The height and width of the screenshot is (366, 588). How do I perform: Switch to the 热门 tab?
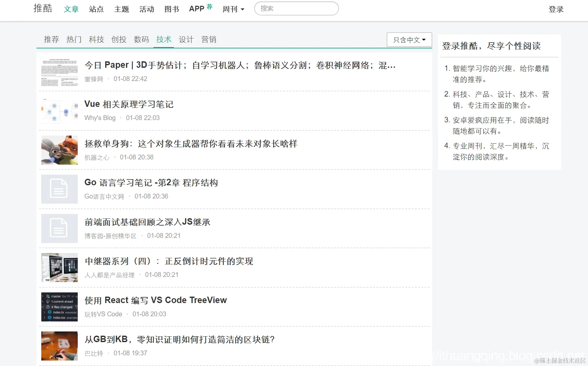pyautogui.click(x=74, y=39)
